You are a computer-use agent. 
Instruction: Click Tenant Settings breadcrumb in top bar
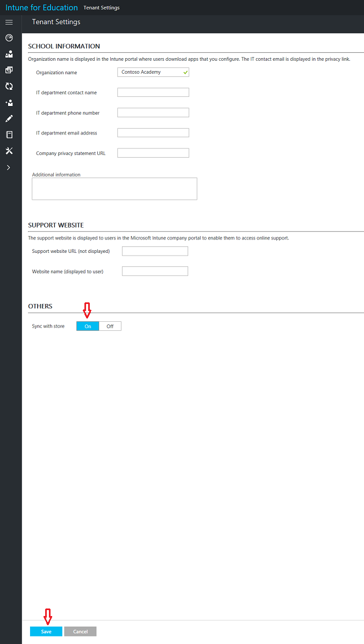point(102,8)
